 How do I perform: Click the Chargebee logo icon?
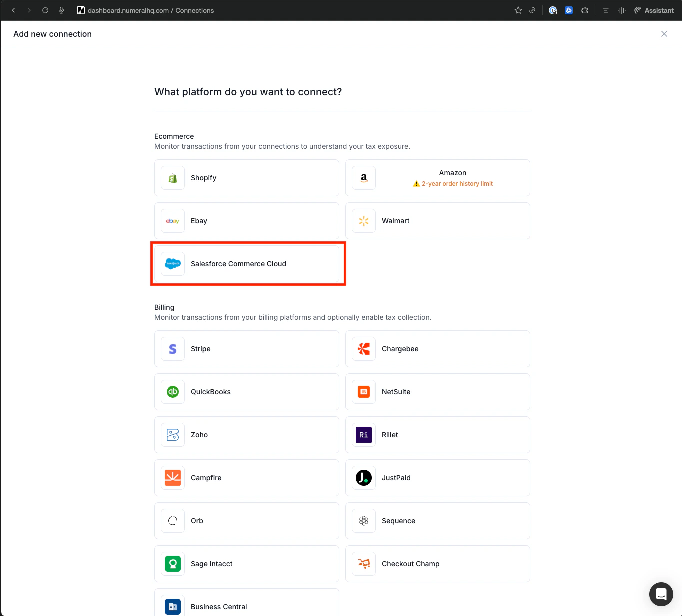pos(364,349)
